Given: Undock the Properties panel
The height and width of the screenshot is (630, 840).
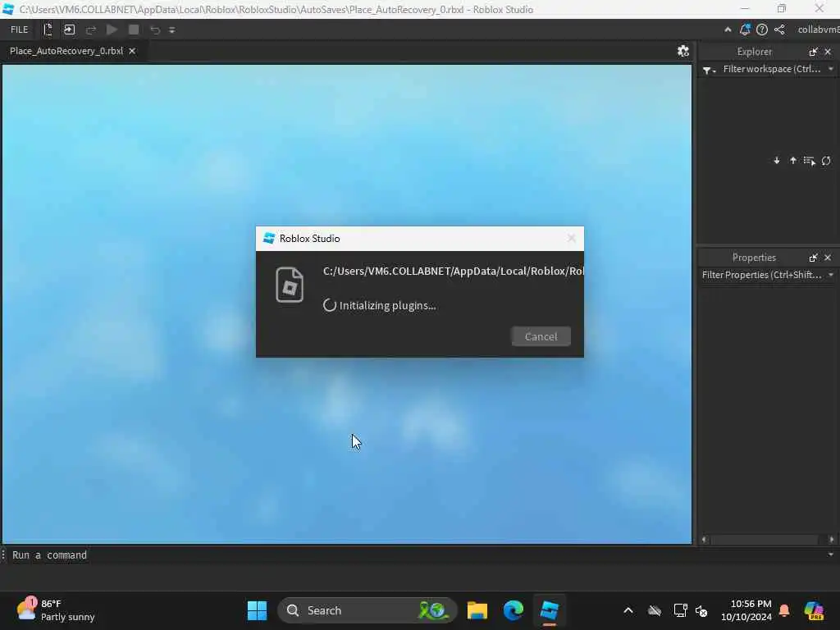Looking at the screenshot, I should 813,258.
